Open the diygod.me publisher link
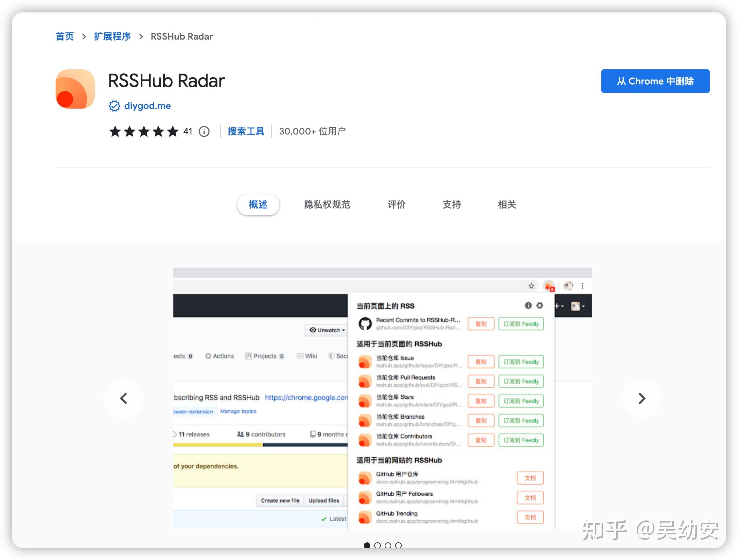 coord(147,106)
